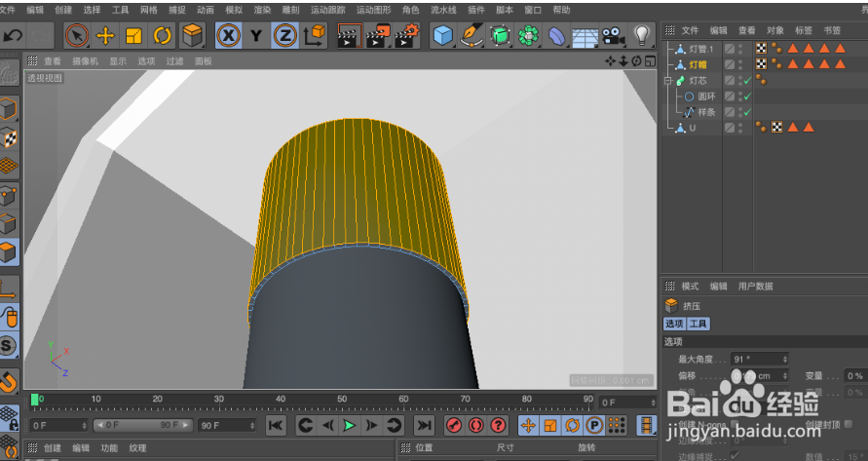Click the Undo arrow in the top toolbar
Image resolution: width=868 pixels, height=461 pixels.
pyautogui.click(x=13, y=36)
